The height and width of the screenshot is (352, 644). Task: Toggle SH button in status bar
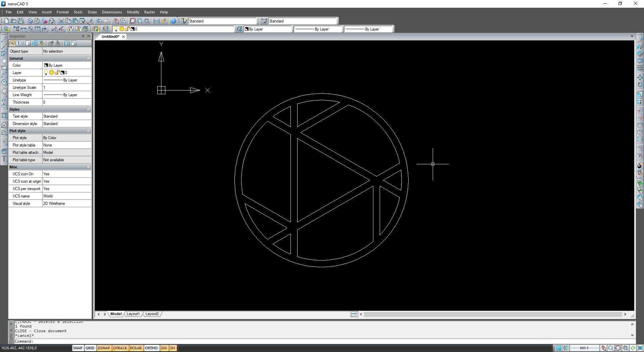[x=172, y=348]
